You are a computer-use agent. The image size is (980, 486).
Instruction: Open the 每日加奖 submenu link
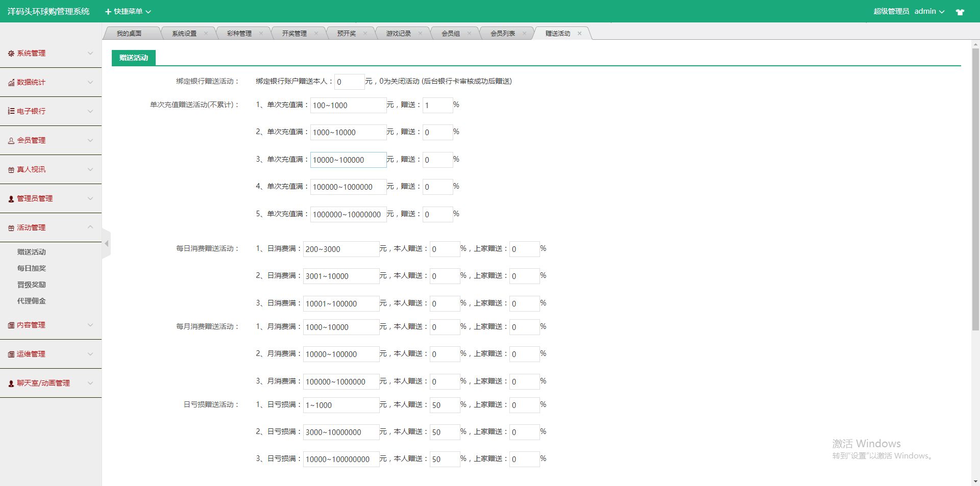point(32,268)
